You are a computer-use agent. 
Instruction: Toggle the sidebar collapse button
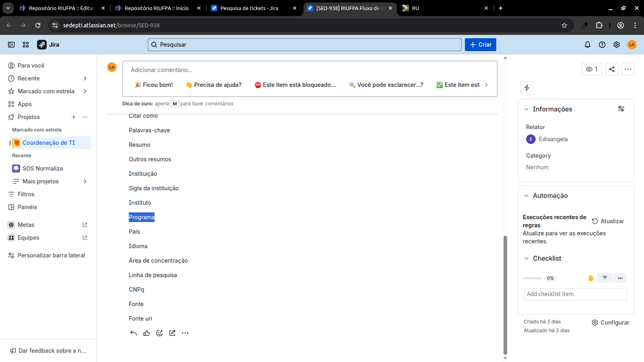point(11,45)
